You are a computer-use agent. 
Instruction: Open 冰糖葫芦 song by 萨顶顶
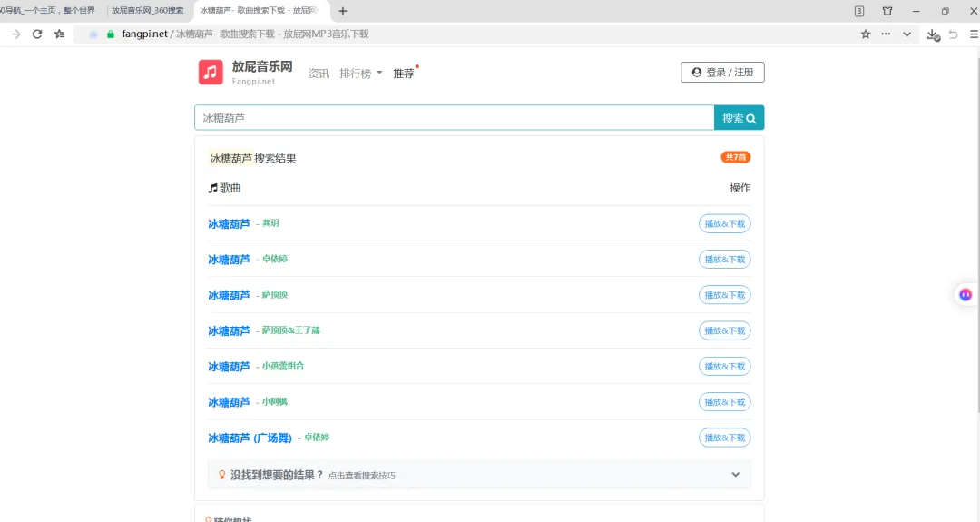click(229, 295)
